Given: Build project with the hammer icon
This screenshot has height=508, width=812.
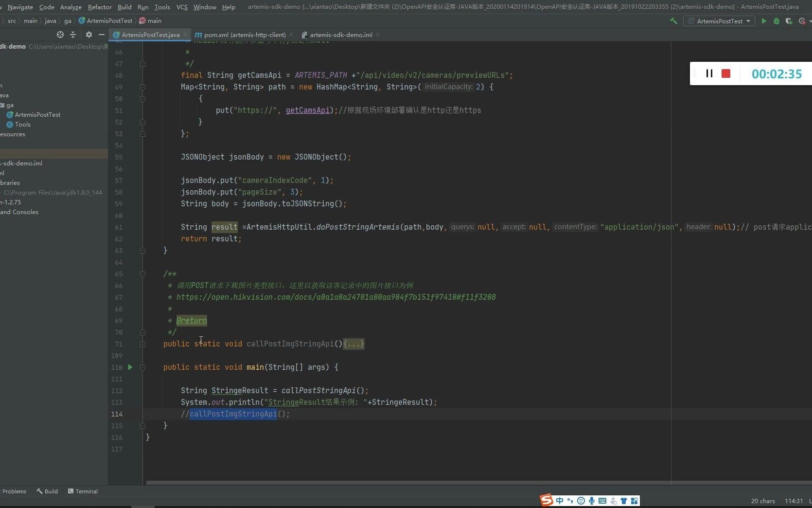Looking at the screenshot, I should pos(673,21).
